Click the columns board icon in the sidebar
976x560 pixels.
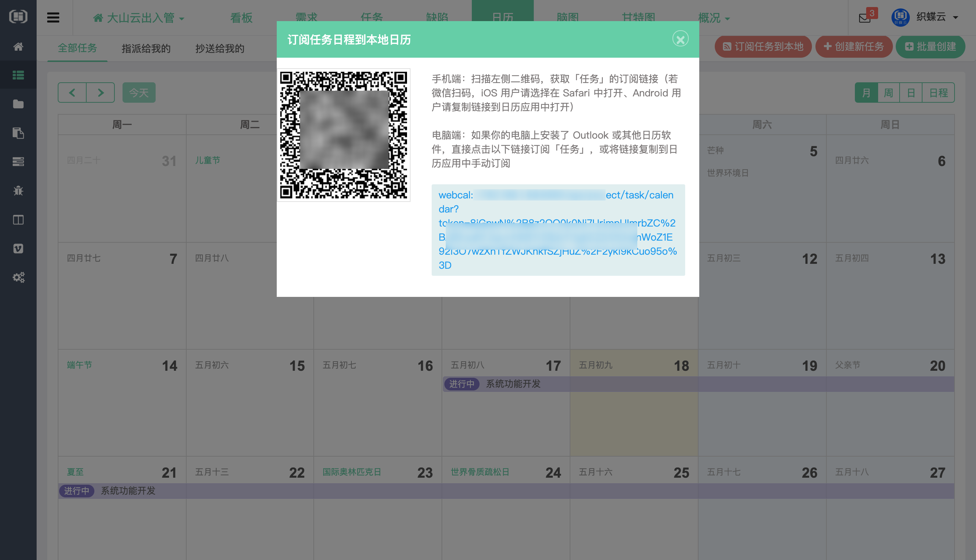(18, 219)
